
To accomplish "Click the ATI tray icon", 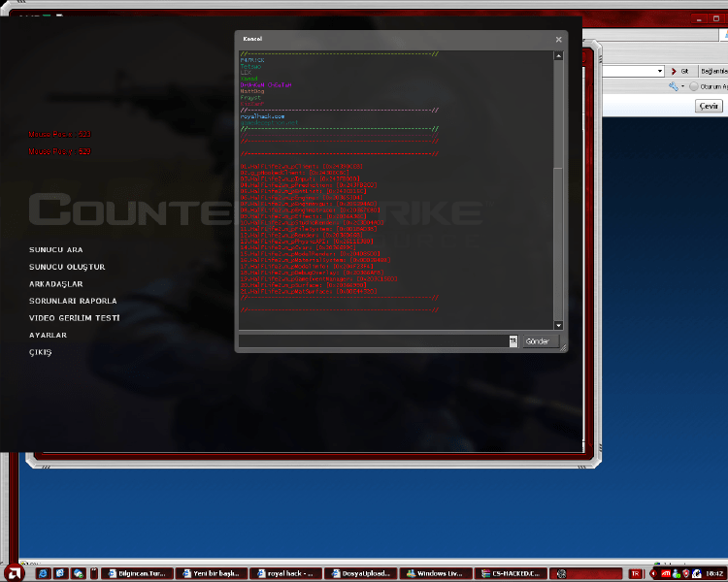I will (665, 573).
